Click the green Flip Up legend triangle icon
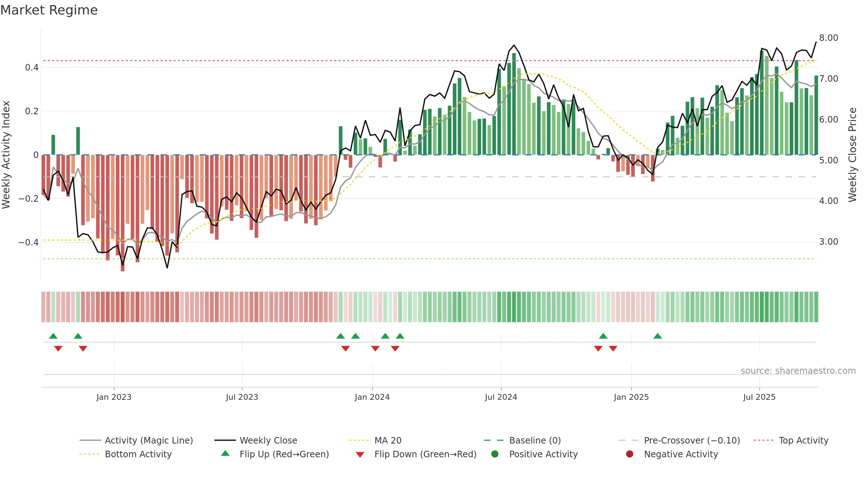 225,453
